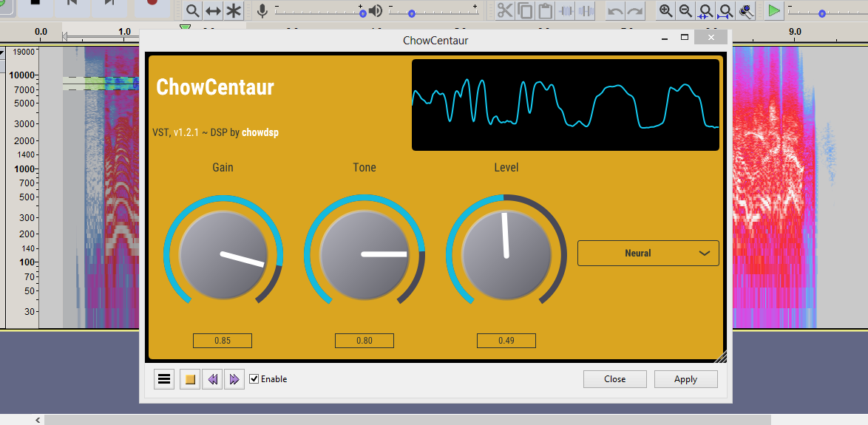
Task: Click the Undo arrow icon
Action: coord(615,10)
